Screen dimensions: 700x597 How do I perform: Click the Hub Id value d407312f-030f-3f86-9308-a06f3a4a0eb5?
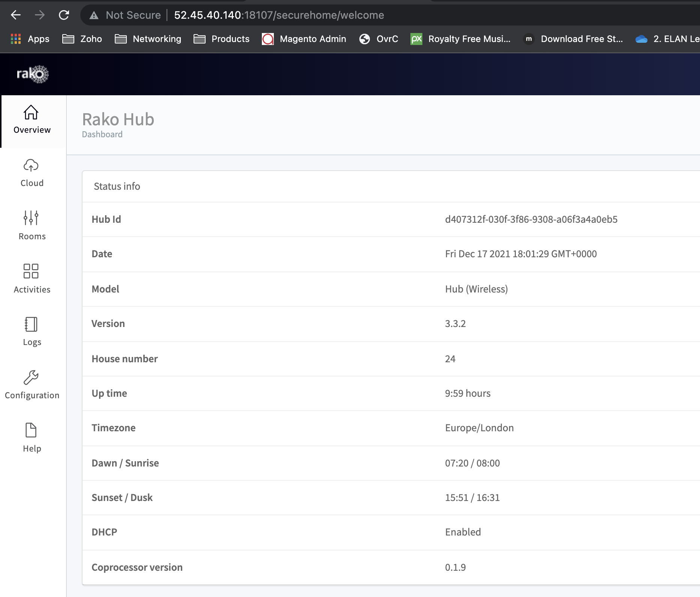(531, 219)
